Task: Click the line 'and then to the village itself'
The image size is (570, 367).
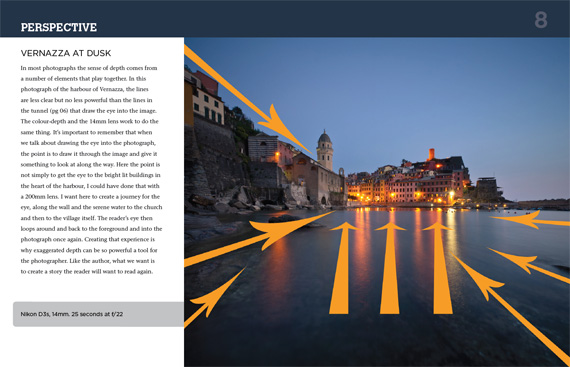Action: coord(87,218)
